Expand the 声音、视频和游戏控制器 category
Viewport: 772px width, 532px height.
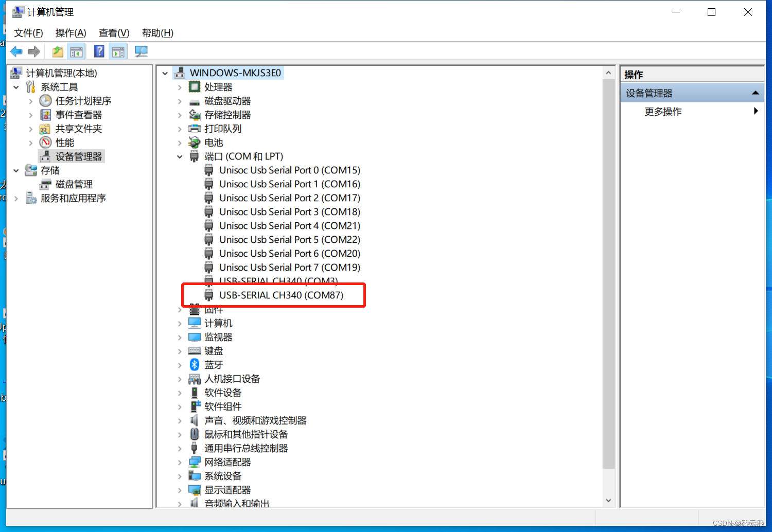click(x=180, y=420)
